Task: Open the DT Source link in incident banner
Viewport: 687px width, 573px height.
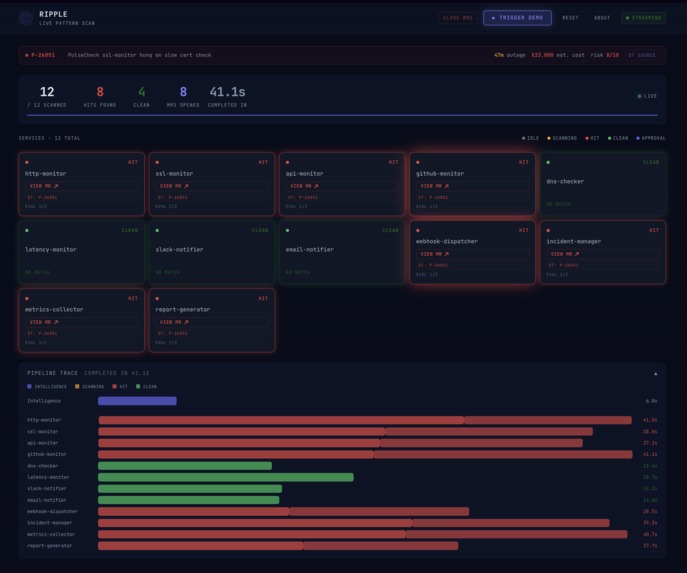Action: click(x=642, y=55)
